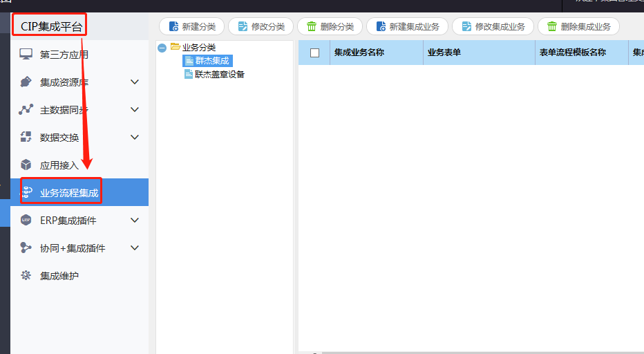Viewport: 644px width, 354px height.
Task: Open the ERP集成插件 menu item
Action: coord(79,221)
